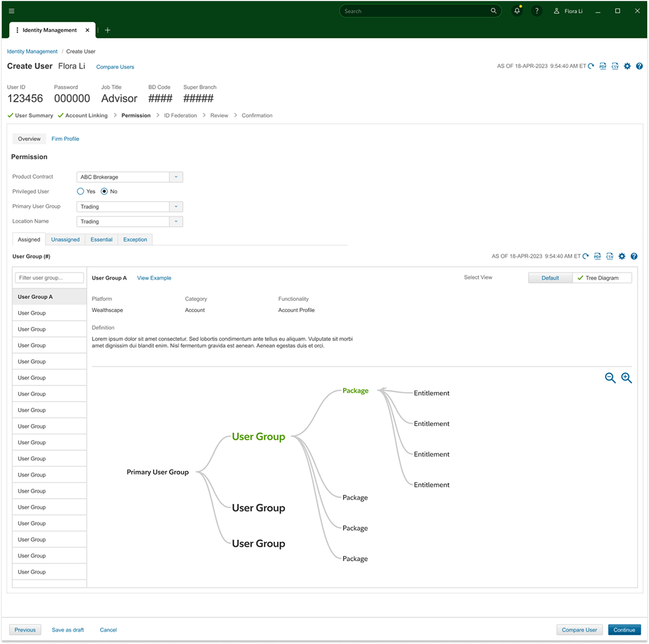Go to ID Federation step
Screen dimensions: 649x644
click(180, 115)
